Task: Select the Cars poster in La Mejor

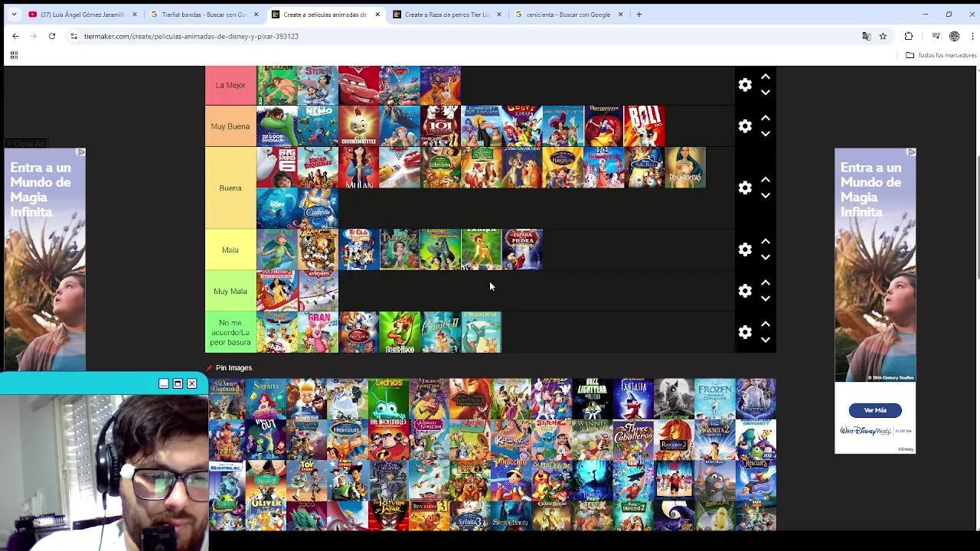Action: pyautogui.click(x=359, y=85)
